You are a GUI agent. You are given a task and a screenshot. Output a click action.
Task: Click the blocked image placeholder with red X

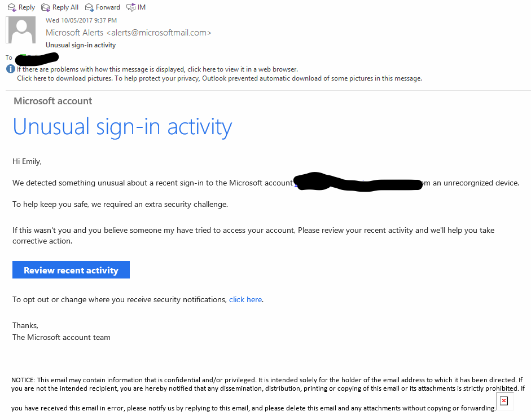click(x=504, y=401)
